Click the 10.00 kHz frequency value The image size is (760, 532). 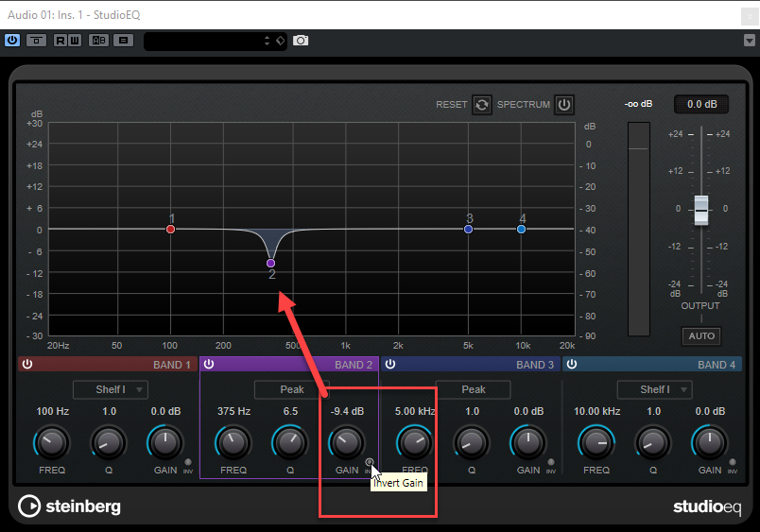pyautogui.click(x=596, y=411)
